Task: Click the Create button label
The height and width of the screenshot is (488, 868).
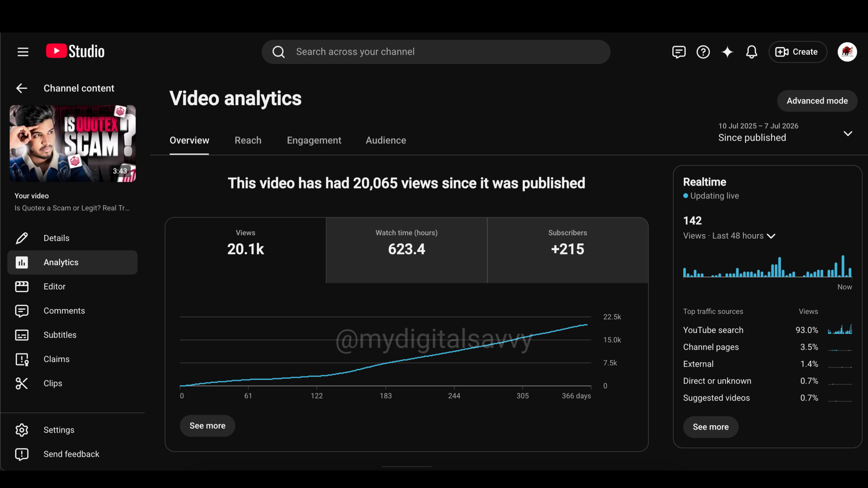Action: 805,52
